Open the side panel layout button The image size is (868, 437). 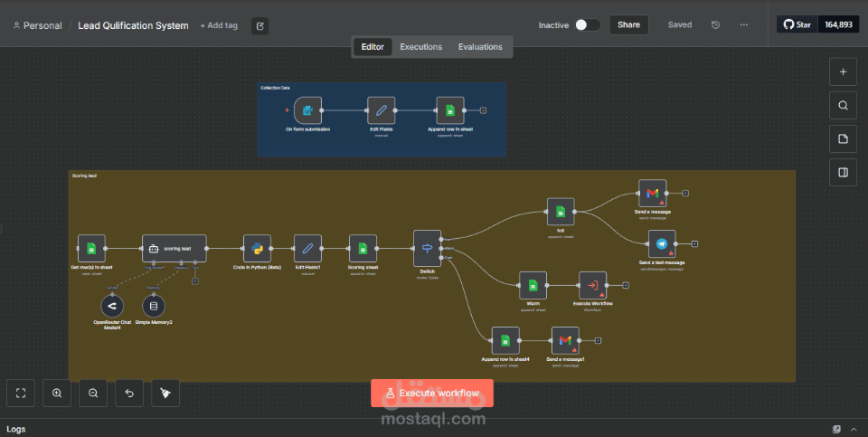click(843, 173)
